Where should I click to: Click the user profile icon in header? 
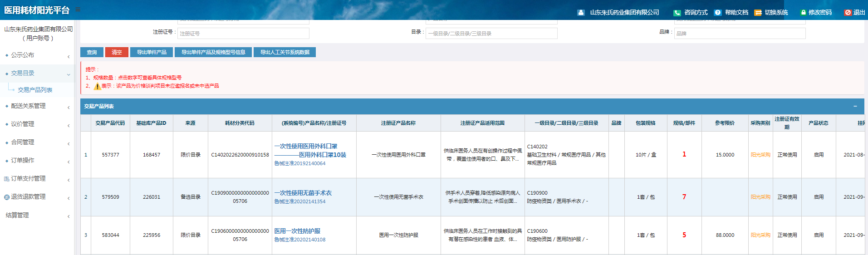point(581,13)
